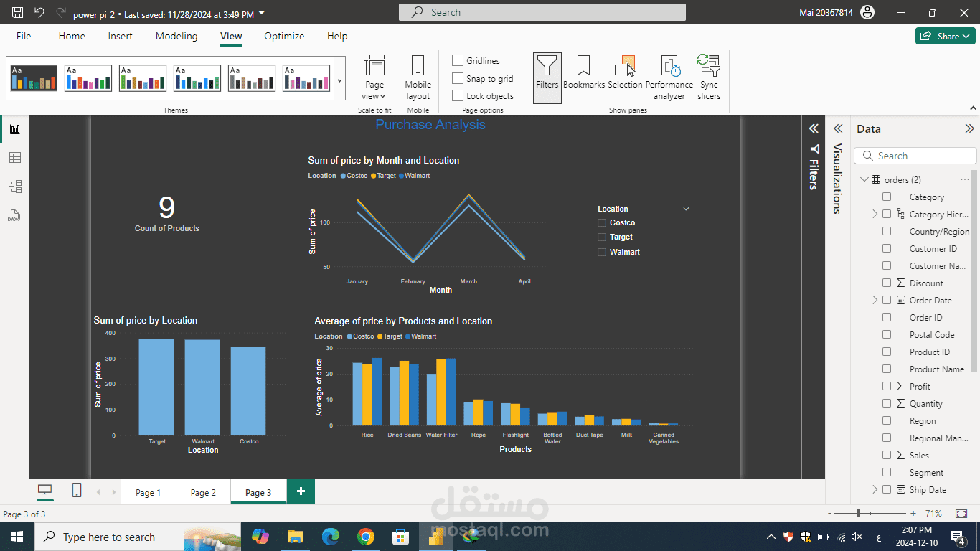Open Model view in the left sidebar
Screen dimensions: 980x551
click(14, 187)
